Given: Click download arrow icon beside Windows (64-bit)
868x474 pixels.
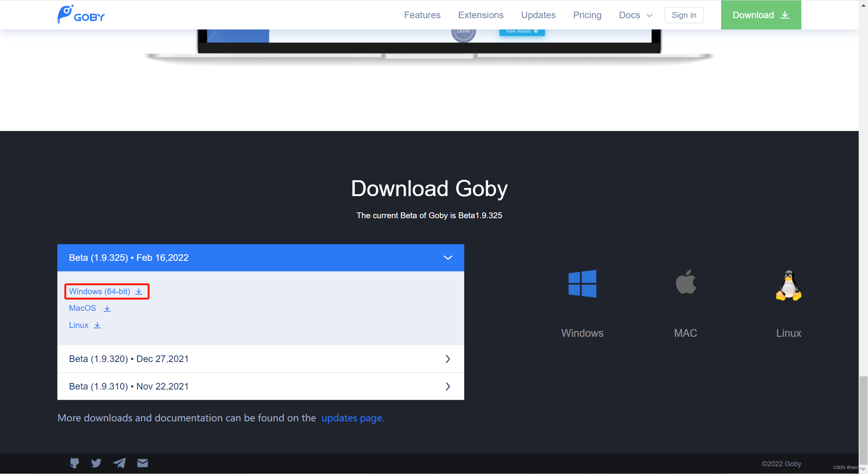Looking at the screenshot, I should (x=139, y=291).
